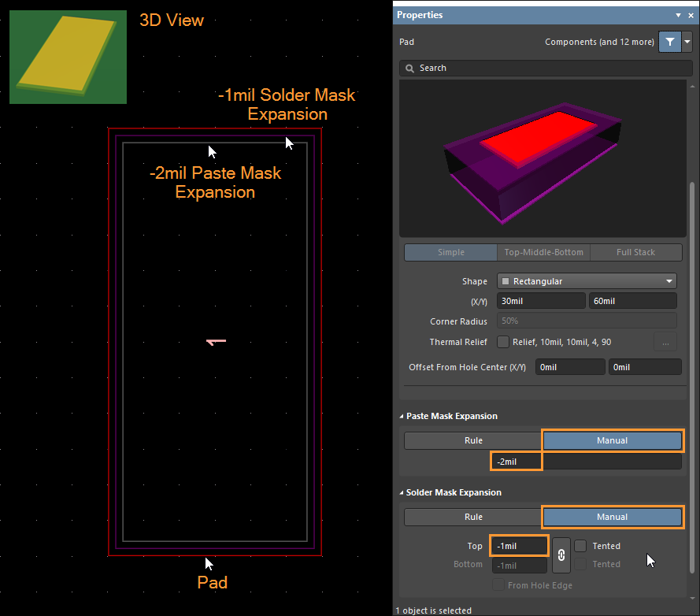Open the Shape dropdown showing Rectangular
This screenshot has width=700, height=616.
point(587,281)
